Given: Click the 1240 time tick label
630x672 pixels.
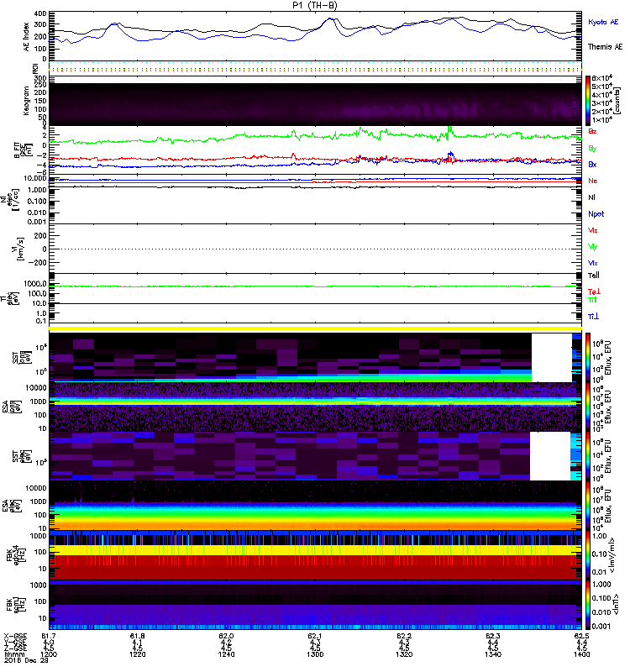Looking at the screenshot, I should coord(226,654).
